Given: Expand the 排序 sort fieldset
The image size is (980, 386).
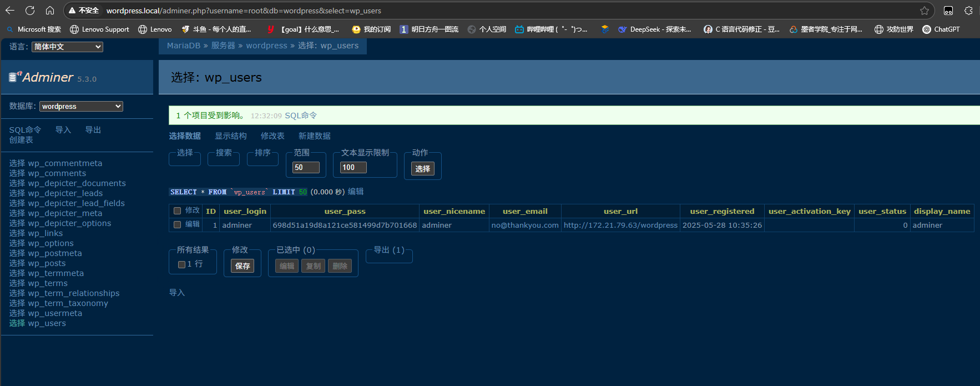Looking at the screenshot, I should click(262, 153).
